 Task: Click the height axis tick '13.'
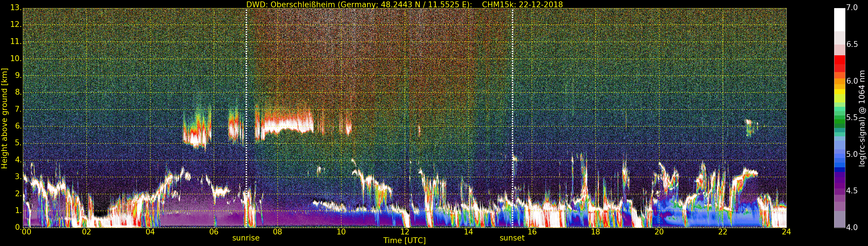tap(16, 8)
